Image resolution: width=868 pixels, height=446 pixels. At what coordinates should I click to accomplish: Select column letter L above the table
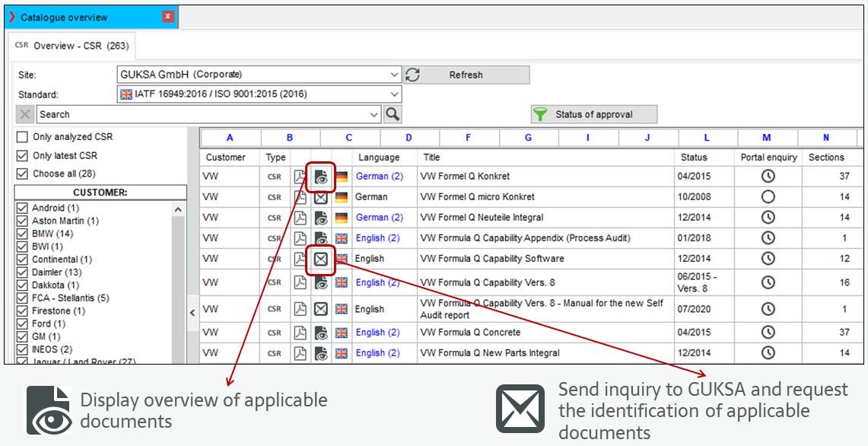707,138
